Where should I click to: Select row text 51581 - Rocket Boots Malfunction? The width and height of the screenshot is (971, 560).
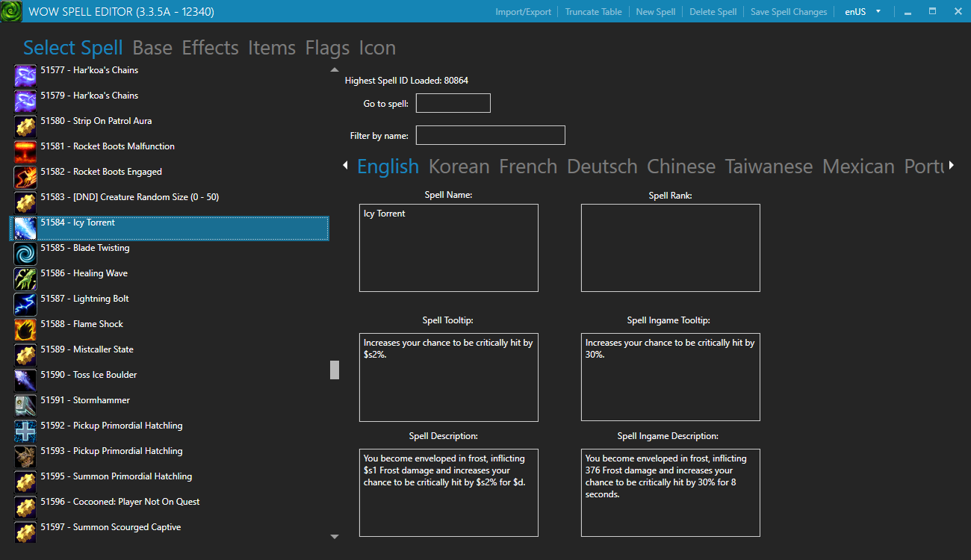point(108,146)
